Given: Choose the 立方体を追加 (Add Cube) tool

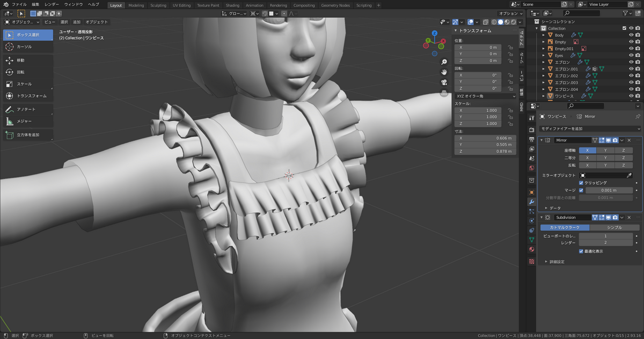Looking at the screenshot, I should (28, 134).
